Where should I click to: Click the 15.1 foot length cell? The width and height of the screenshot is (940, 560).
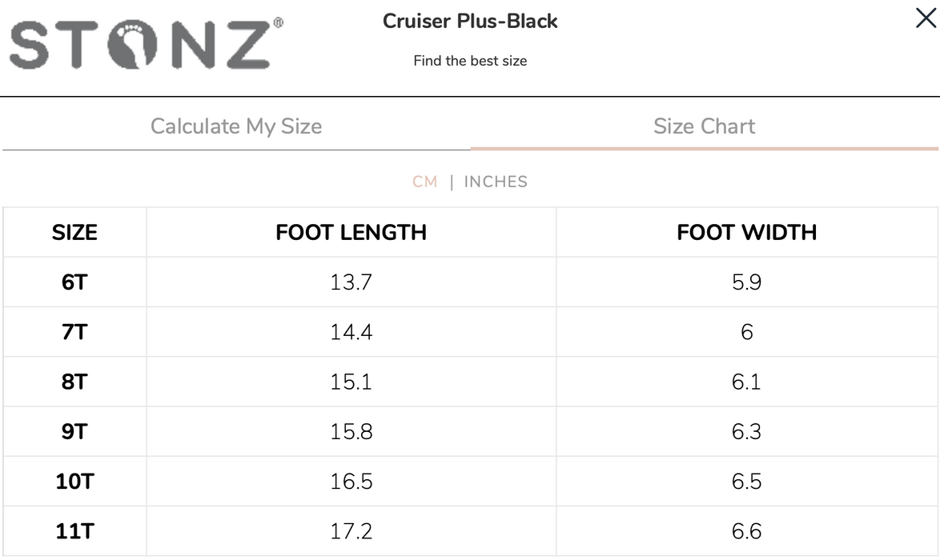point(350,382)
